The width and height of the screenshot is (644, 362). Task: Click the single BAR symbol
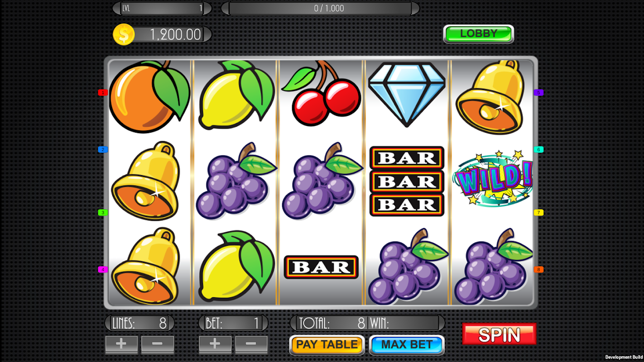(321, 267)
